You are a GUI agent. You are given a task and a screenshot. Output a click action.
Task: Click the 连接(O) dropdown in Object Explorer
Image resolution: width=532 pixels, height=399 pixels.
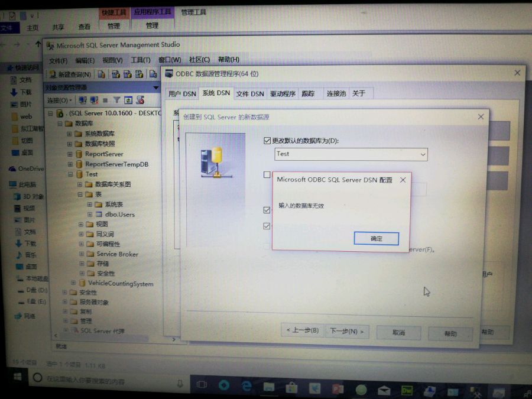(x=59, y=100)
